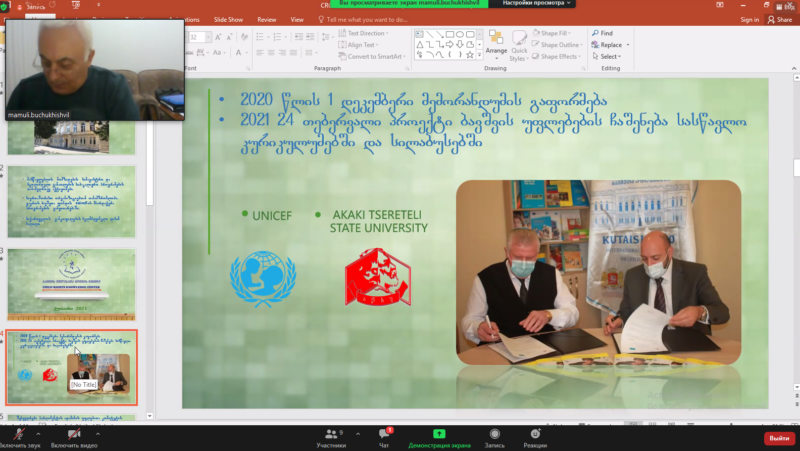The image size is (800, 451).
Task: Open the Shape Effects menu
Action: [556, 57]
